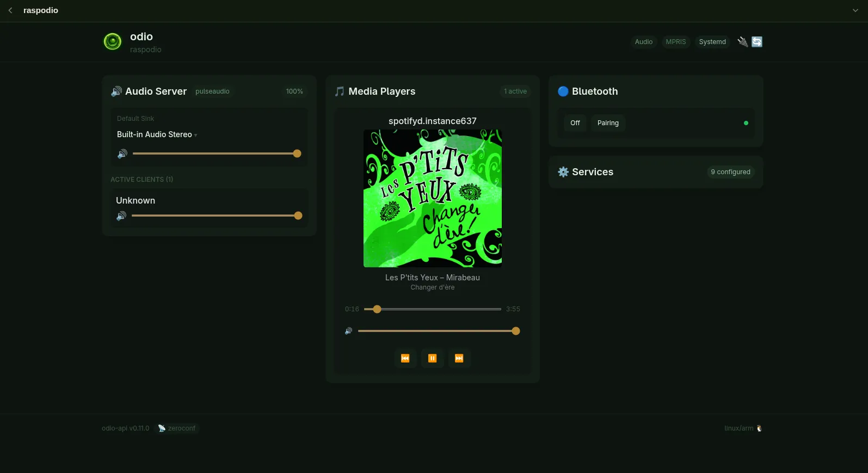Select the MPRIS tag in header
868x473 pixels.
[676, 42]
